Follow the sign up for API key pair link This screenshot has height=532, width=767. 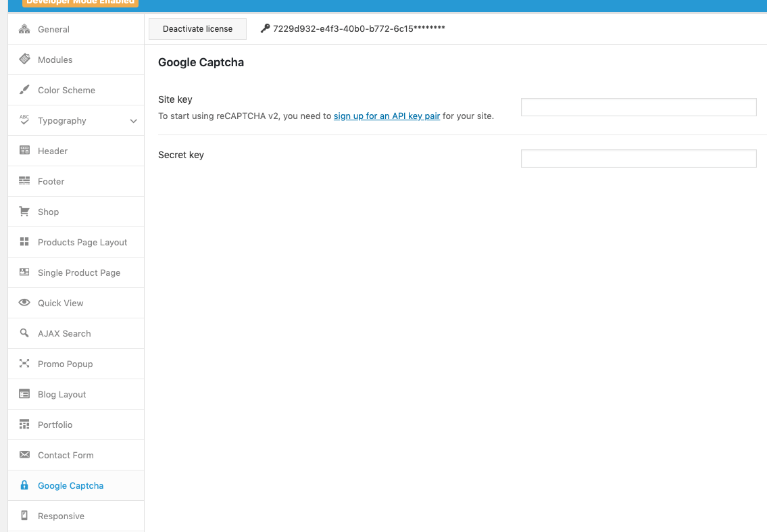[387, 116]
